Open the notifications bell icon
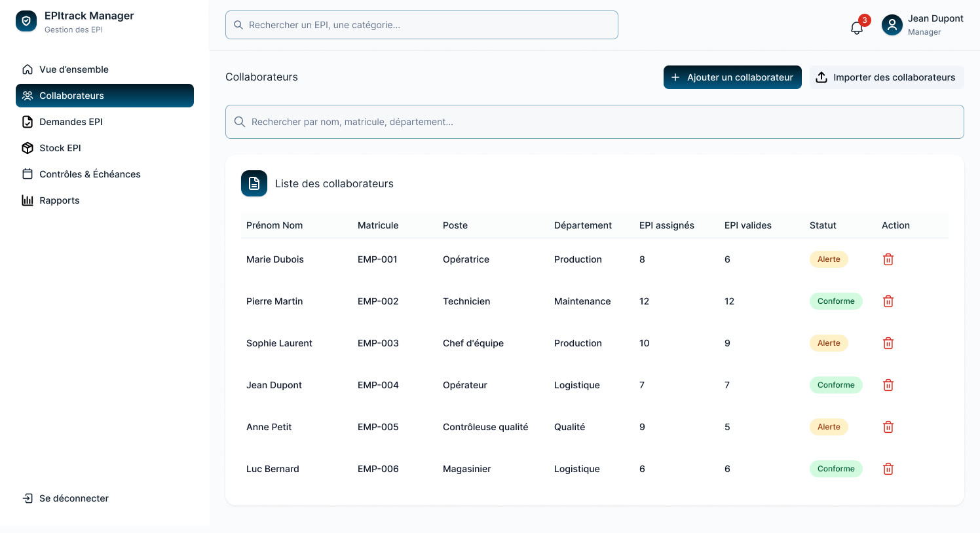 857,28
